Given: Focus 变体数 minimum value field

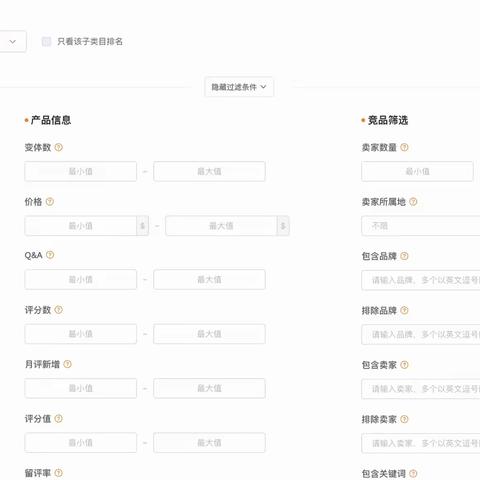Looking at the screenshot, I should click(81, 171).
